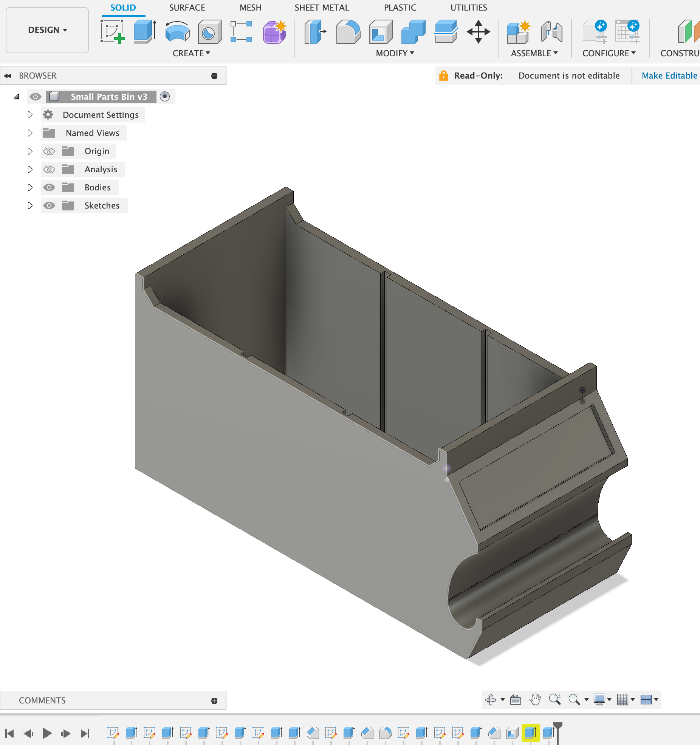Image resolution: width=700 pixels, height=745 pixels.
Task: Hide the Sketches folder
Action: [49, 206]
